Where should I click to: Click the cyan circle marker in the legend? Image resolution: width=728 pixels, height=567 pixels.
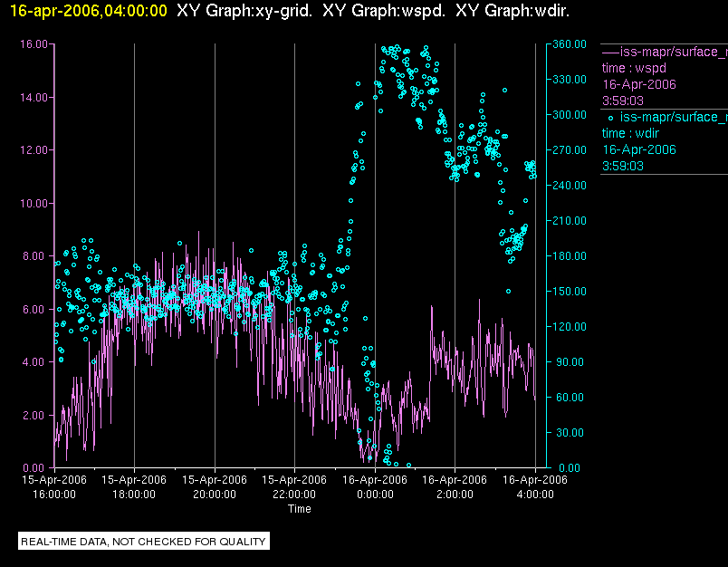pos(610,118)
